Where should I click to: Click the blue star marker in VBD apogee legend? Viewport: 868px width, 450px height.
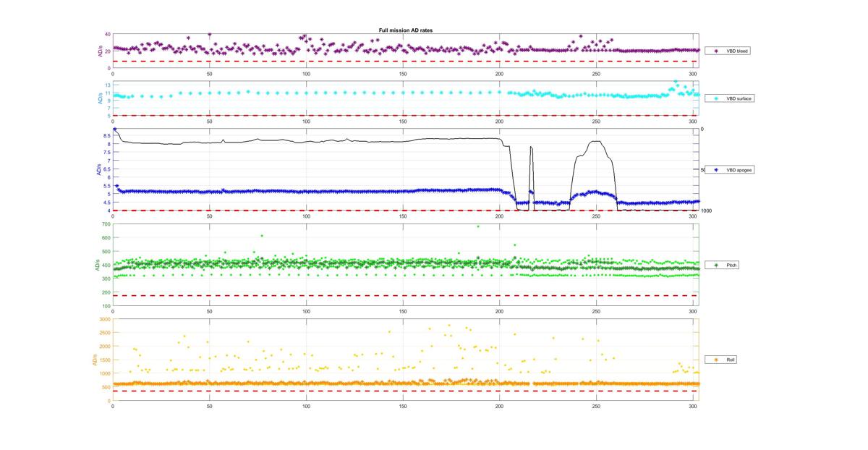coord(716,170)
